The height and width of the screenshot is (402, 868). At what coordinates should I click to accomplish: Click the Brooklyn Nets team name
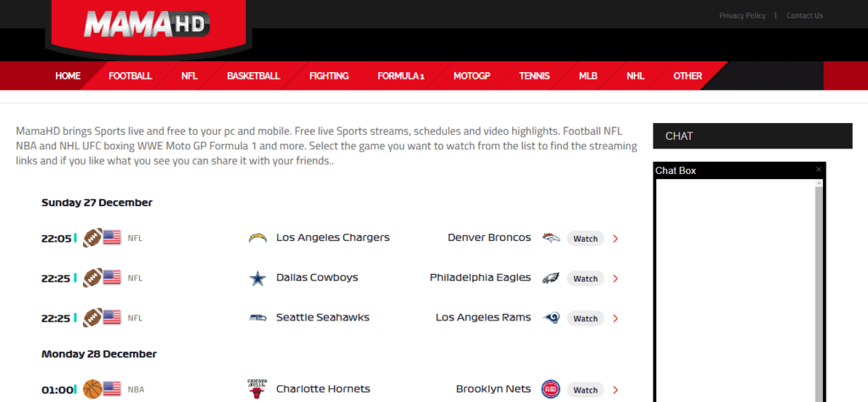pos(494,388)
